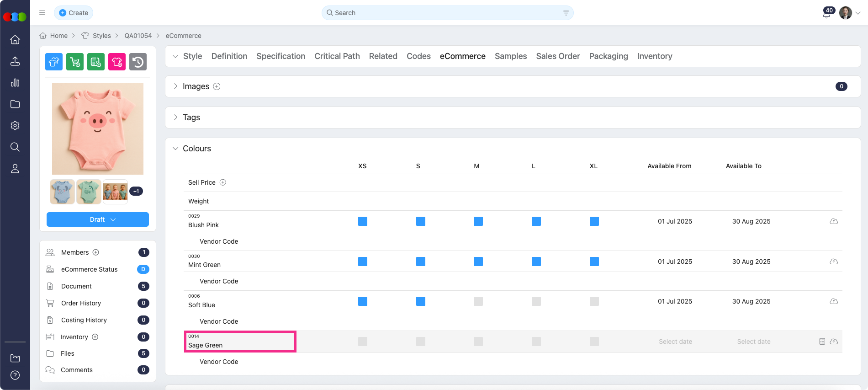Open the Draft status dropdown

point(98,219)
